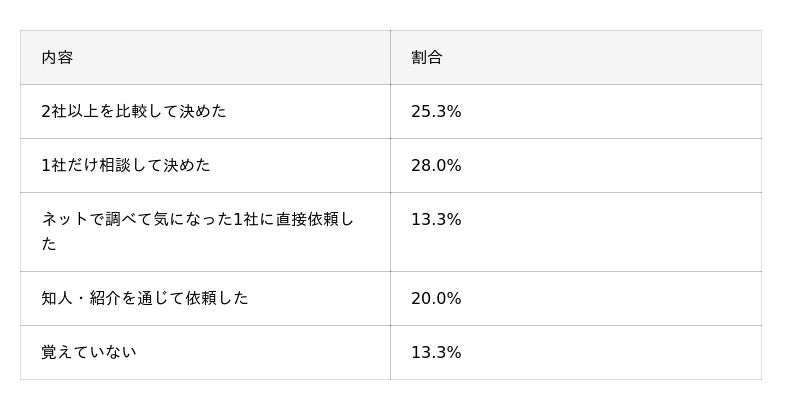Image resolution: width=800 pixels, height=410 pixels.
Task: Click the 13.3% value beside 覚えていない
Action: tap(436, 353)
